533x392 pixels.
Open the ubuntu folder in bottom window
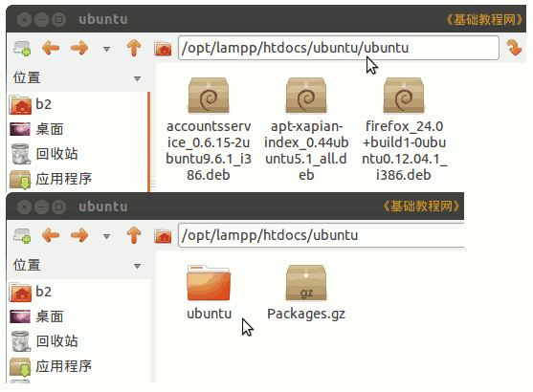pos(209,293)
